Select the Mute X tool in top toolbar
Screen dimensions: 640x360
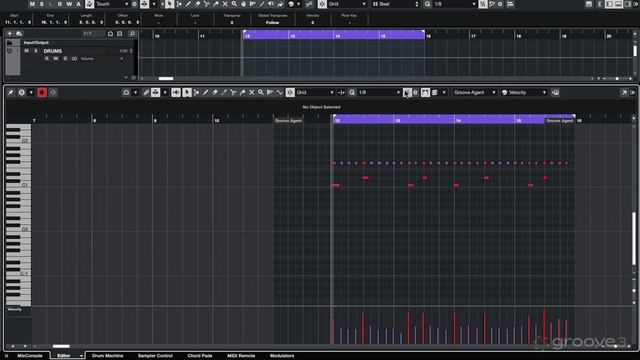tap(225, 4)
